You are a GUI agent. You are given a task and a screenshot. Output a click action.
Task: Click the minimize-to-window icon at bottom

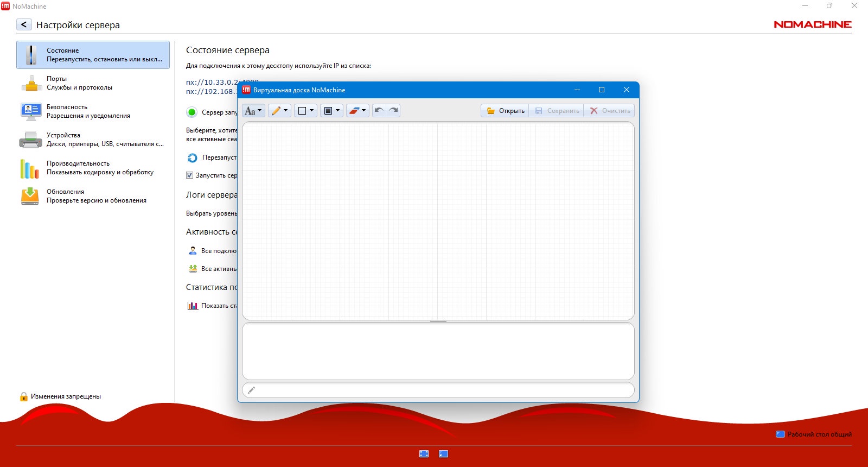(x=443, y=454)
